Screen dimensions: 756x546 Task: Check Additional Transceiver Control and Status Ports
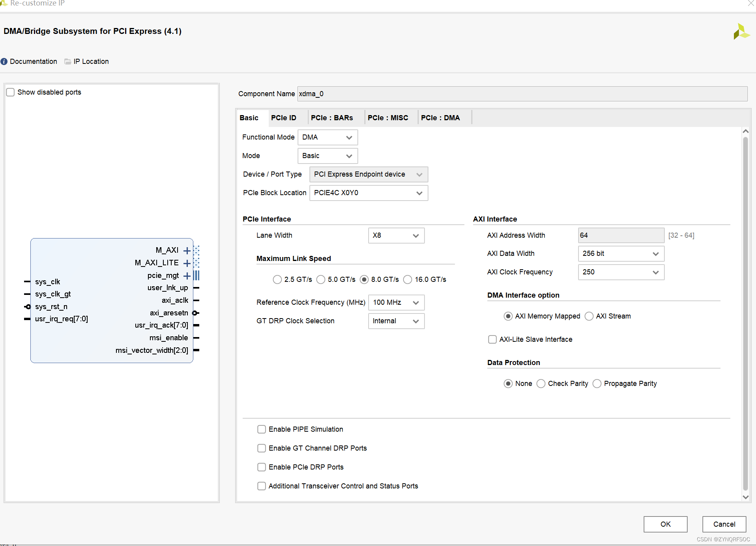click(262, 486)
